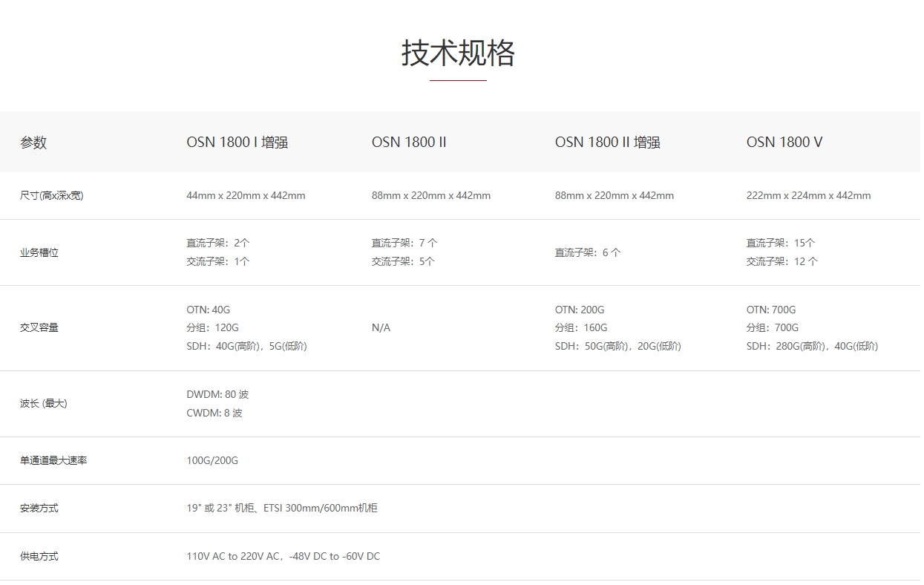This screenshot has height=585, width=924.
Task: Click the 交叉容量 row label
Action: point(39,327)
